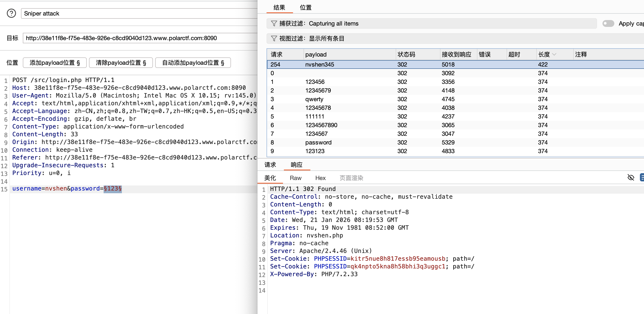Screen dimensions: 644x314
Task: Click the blue inspector panel icon
Action: (641, 178)
